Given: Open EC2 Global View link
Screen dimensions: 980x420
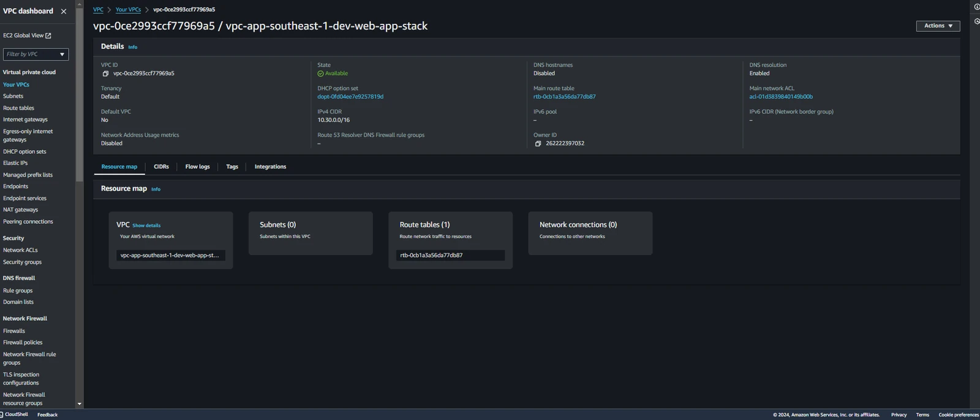Looking at the screenshot, I should pyautogui.click(x=27, y=36).
